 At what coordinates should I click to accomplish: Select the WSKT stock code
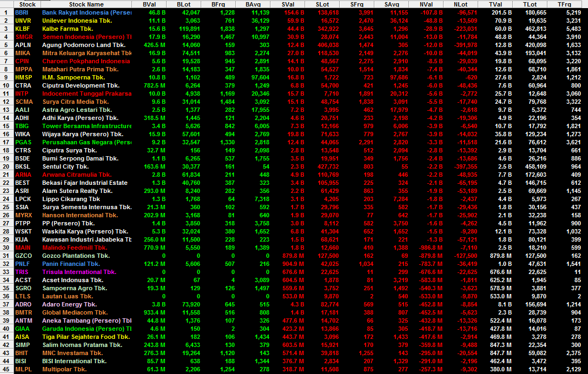(x=23, y=232)
